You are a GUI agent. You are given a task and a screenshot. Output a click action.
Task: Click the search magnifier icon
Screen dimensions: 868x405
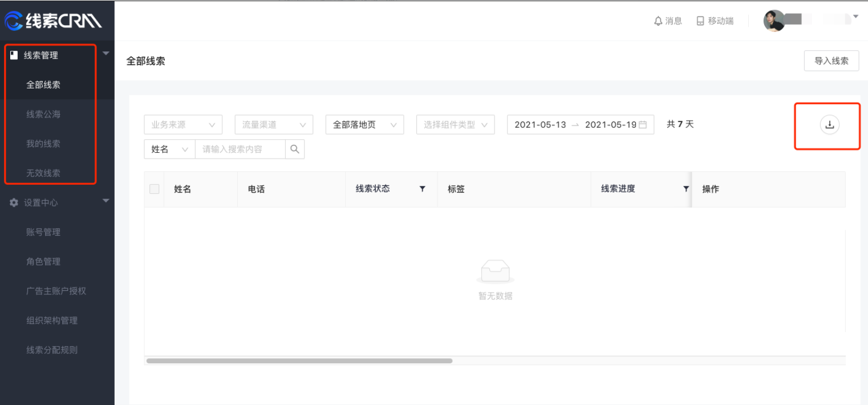point(295,149)
